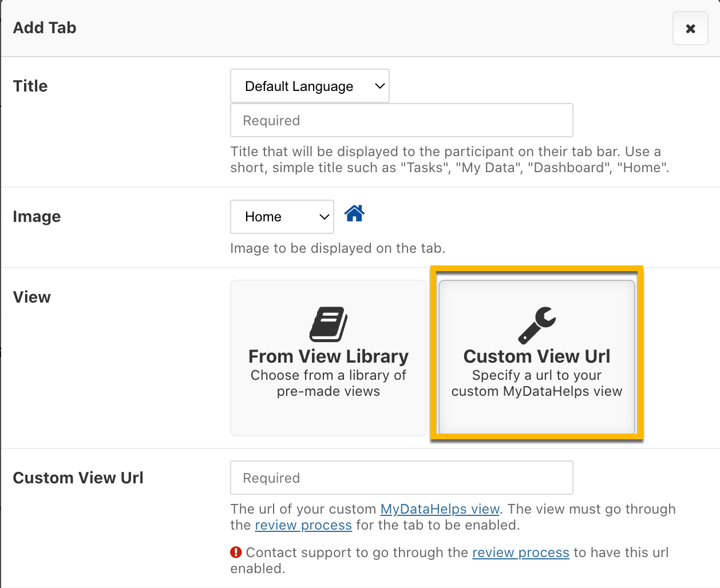Open the review process link in url description
This screenshot has height=588, width=720.
(303, 525)
